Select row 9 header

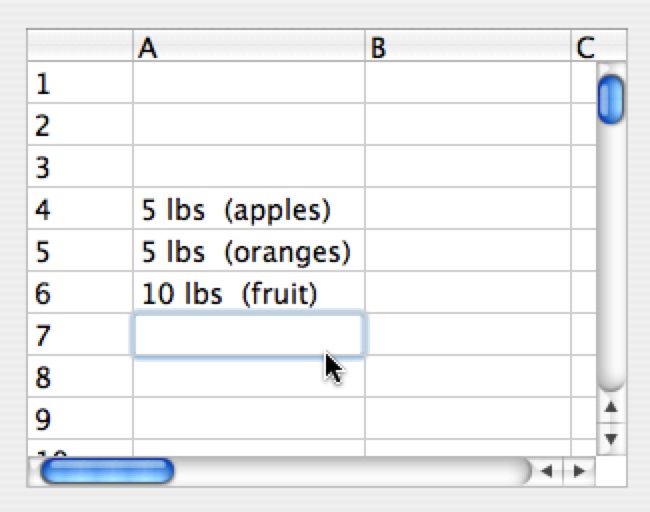pos(80,418)
